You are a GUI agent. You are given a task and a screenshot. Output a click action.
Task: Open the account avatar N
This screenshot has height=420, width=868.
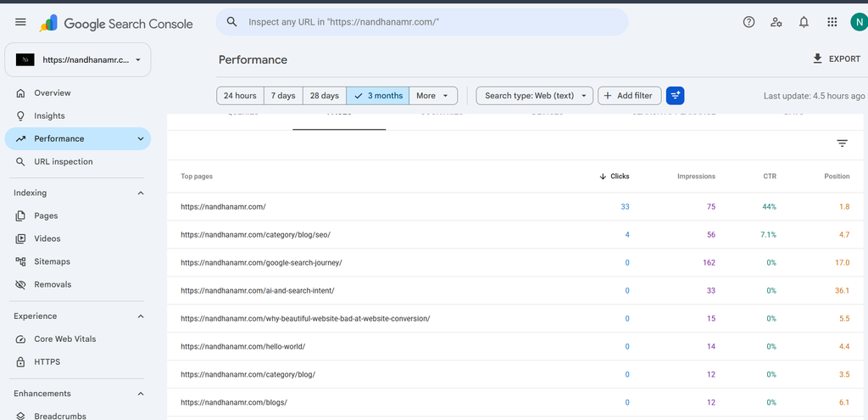click(x=860, y=22)
